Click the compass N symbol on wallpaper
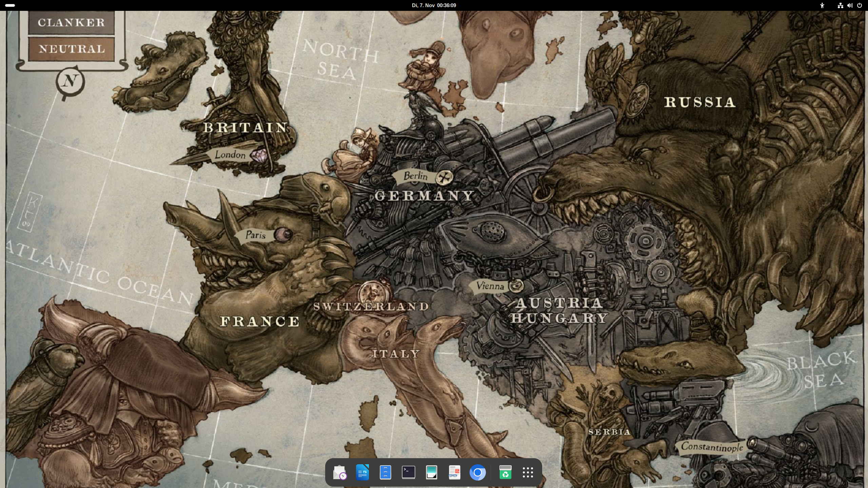Image resolution: width=868 pixels, height=488 pixels. 70,81
